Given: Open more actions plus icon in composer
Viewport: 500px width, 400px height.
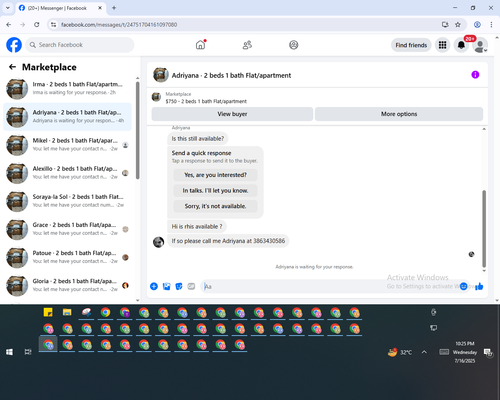Looking at the screenshot, I should point(154,286).
